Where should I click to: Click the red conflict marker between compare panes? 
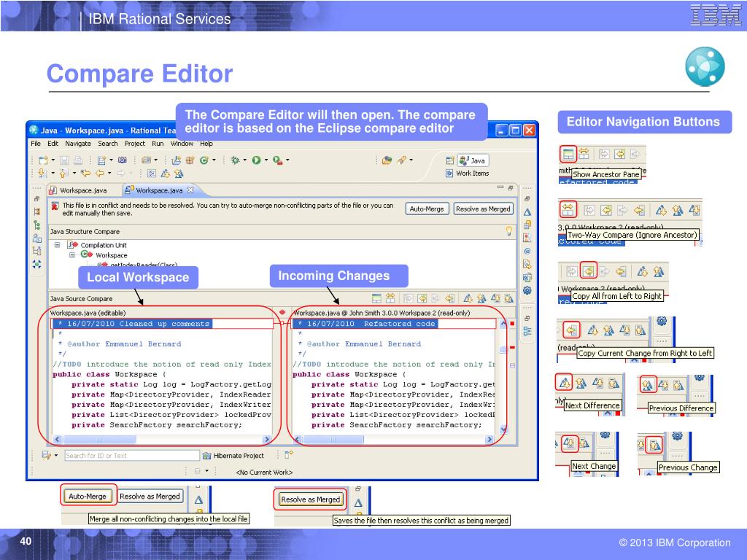[x=282, y=312]
